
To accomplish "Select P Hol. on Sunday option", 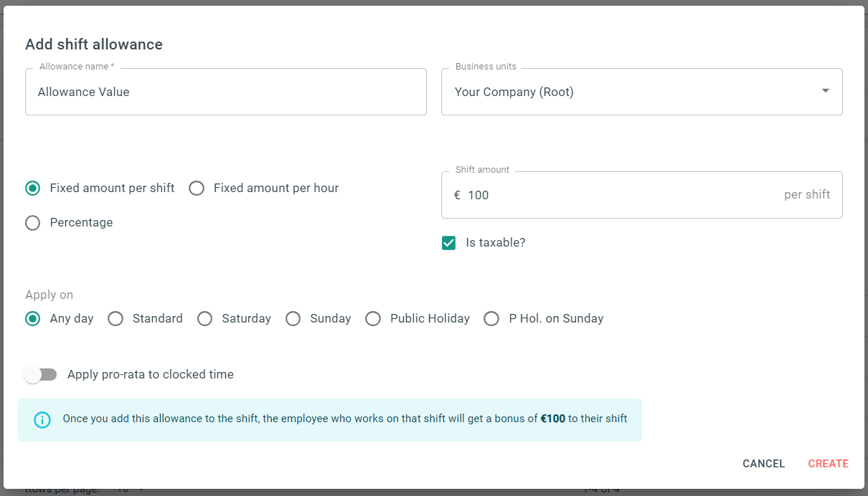I will (x=491, y=318).
